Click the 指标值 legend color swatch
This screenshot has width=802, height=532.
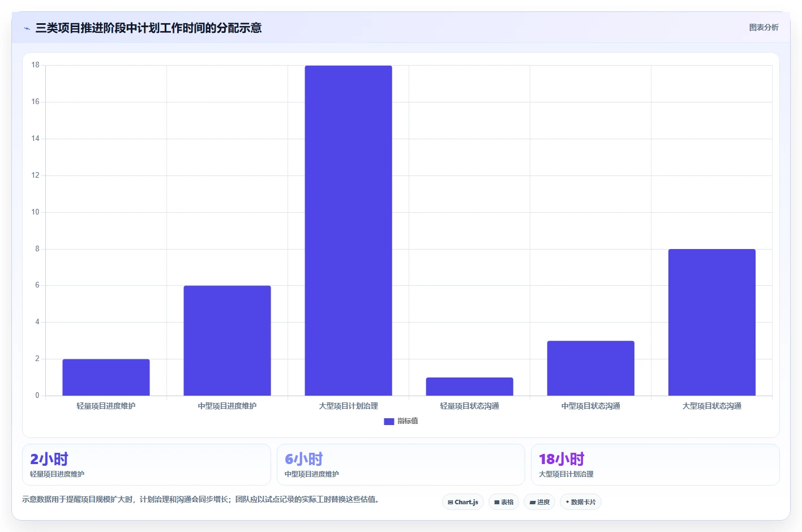[x=389, y=422]
